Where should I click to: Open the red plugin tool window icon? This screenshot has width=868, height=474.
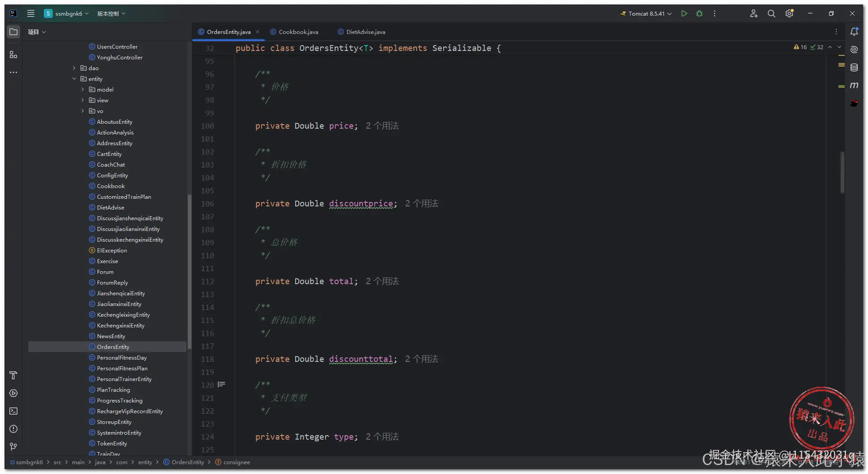coord(854,103)
